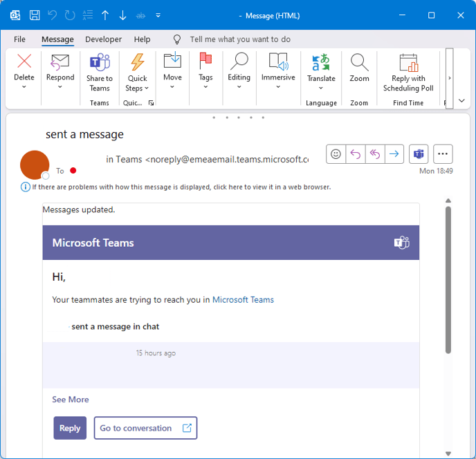The width and height of the screenshot is (476, 459).
Task: Expand the Move dropdown chevron
Action: coord(172,87)
